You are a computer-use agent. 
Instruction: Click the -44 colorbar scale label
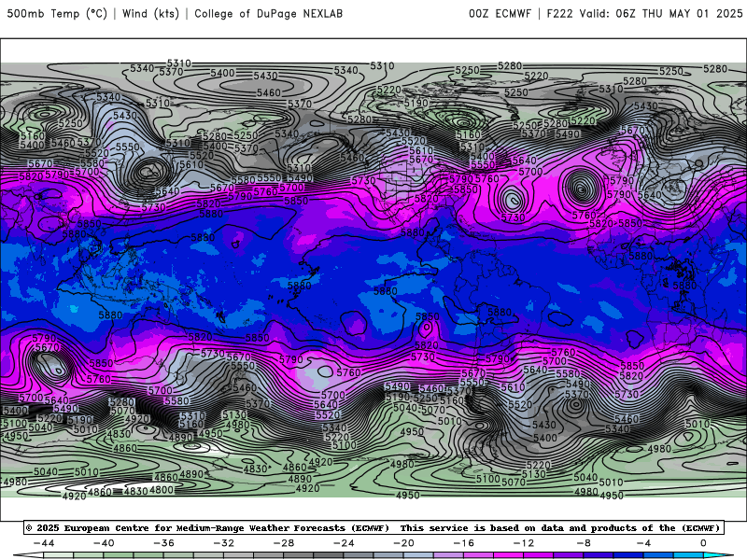click(44, 543)
